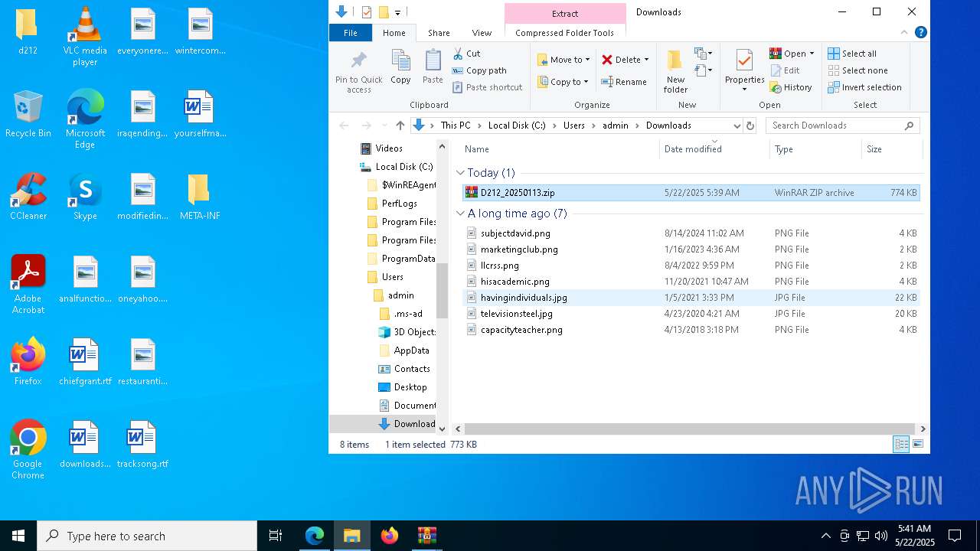The image size is (980, 551).
Task: Click Firefox icon in the taskbar
Action: coord(389,536)
